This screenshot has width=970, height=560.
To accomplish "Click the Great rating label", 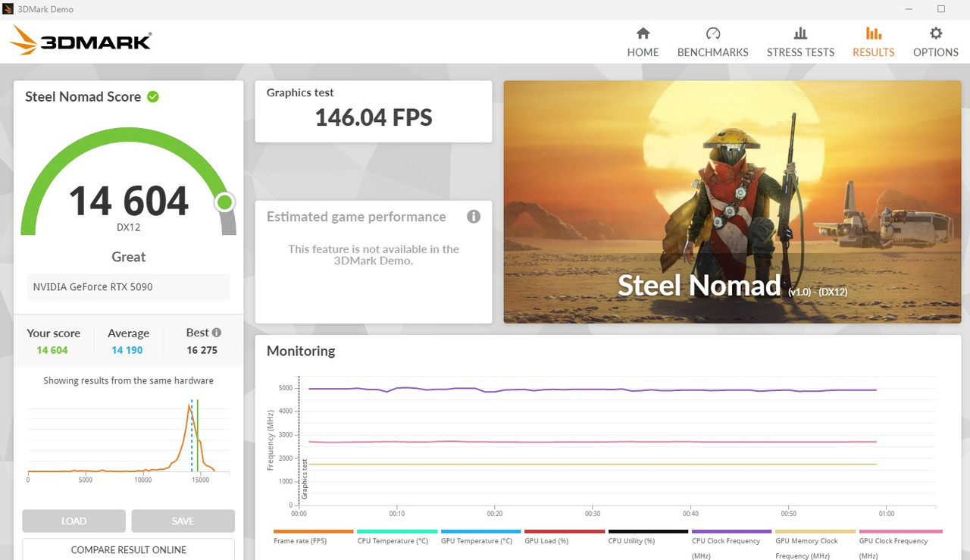I will (129, 257).
